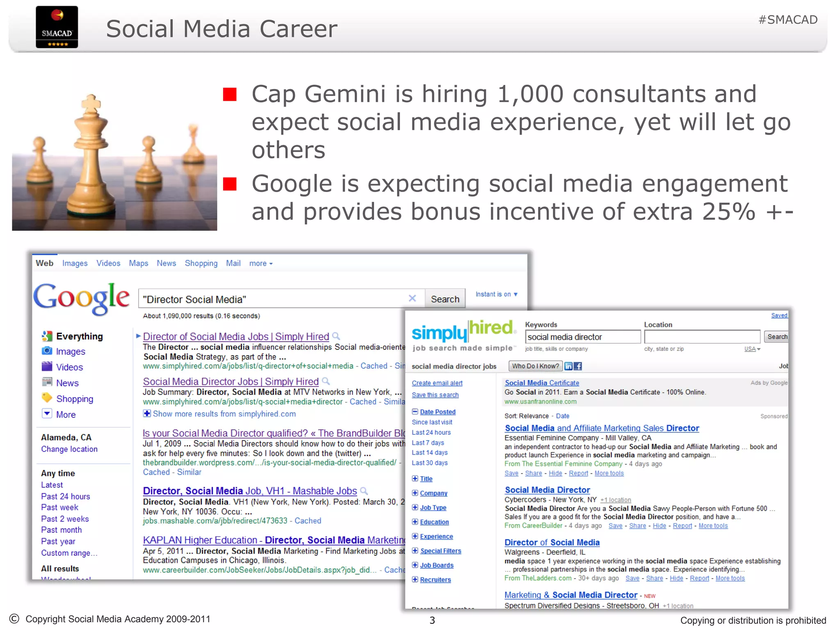Filter jobs by Last 7 days
The width and height of the screenshot is (840, 630).
tap(428, 443)
